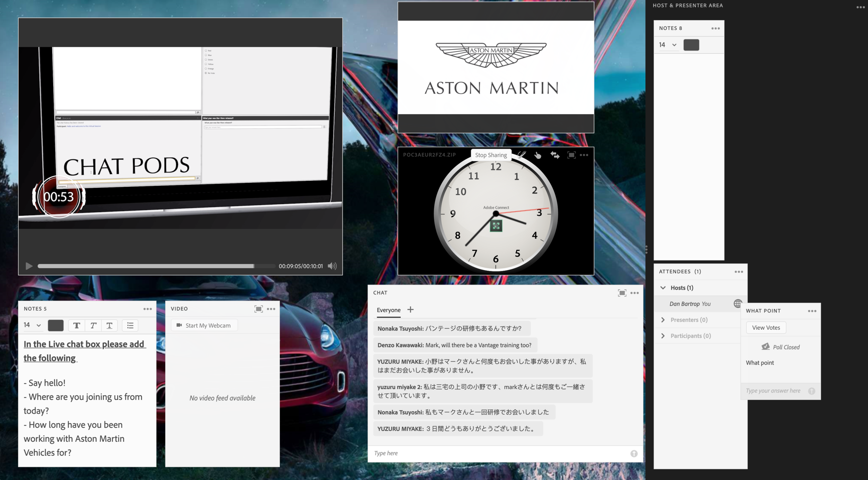Screen dimensions: 868x480
Task: Click the draw/pen tool in the share pod
Action: 521,155
